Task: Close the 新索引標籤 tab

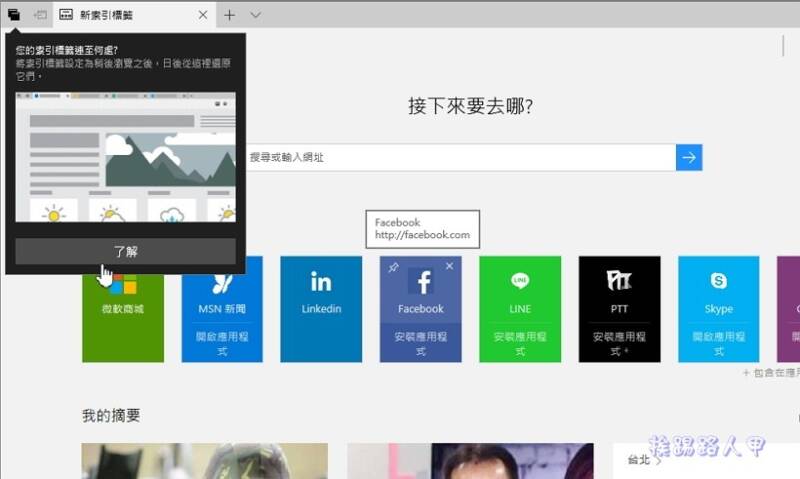Action: (x=203, y=15)
